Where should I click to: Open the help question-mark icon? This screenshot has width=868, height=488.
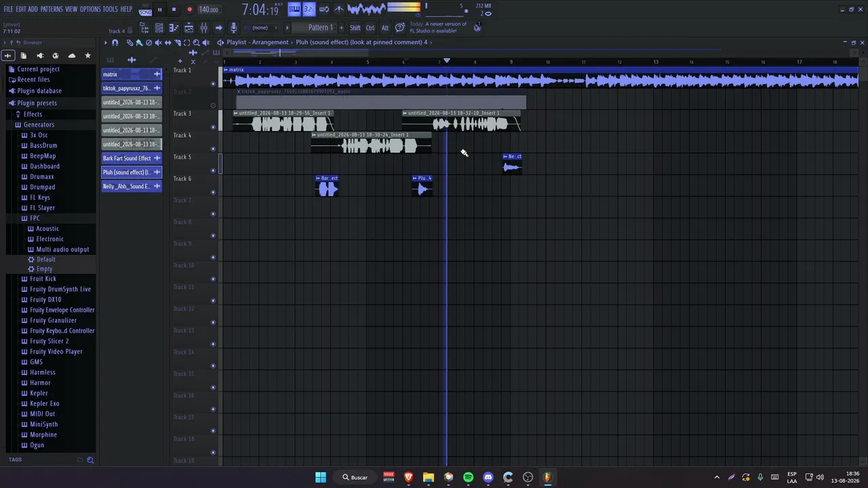coord(399,28)
